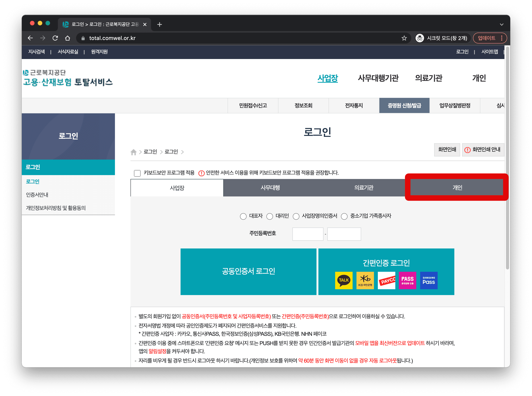The width and height of the screenshot is (532, 396).
Task: Select the 중소기업 가족종사자 radio option
Action: [x=344, y=216]
